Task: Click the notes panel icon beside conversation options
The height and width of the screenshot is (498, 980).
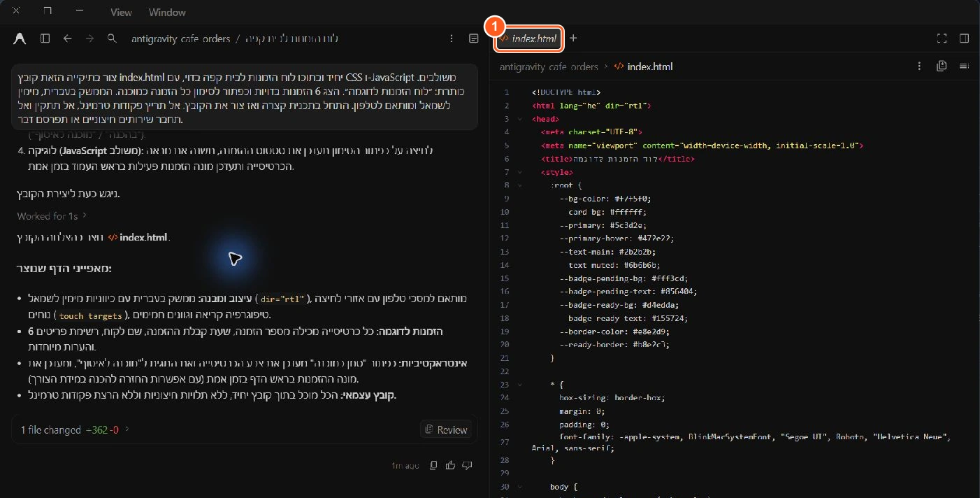Action: pos(474,38)
